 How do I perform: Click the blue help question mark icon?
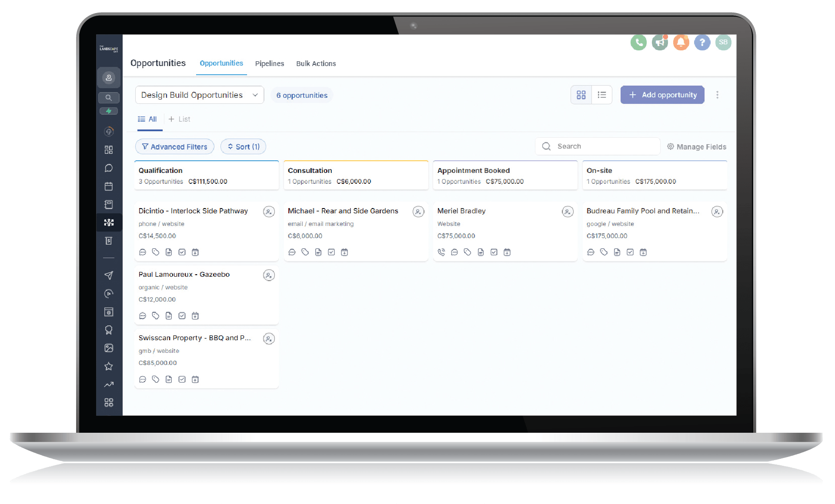[x=702, y=42]
